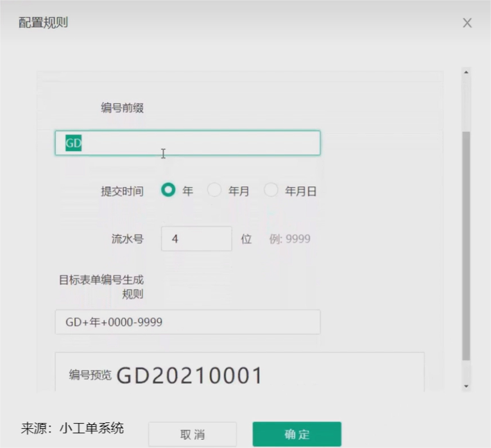The height and width of the screenshot is (448, 491).
Task: Click the vertical scrollbar thumb
Action: point(466,244)
